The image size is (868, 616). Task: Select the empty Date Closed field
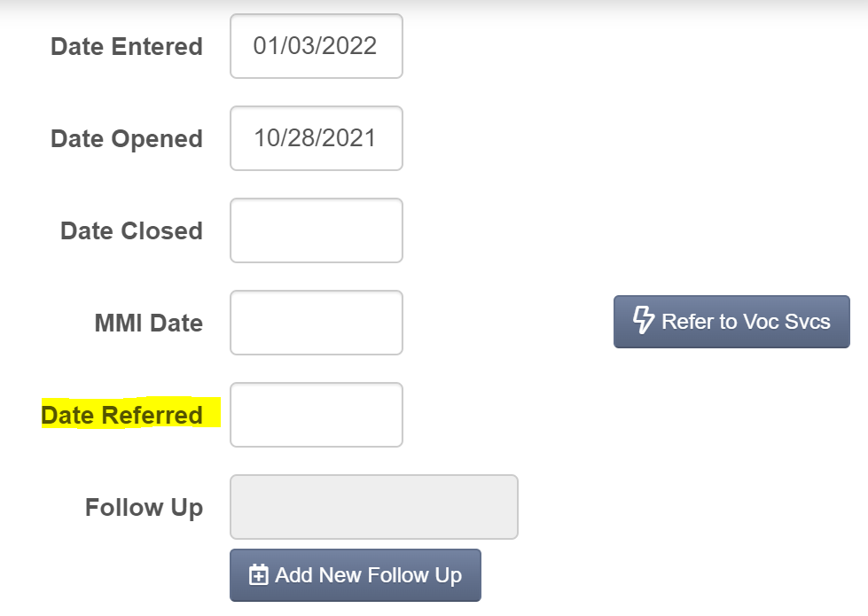coord(317,230)
